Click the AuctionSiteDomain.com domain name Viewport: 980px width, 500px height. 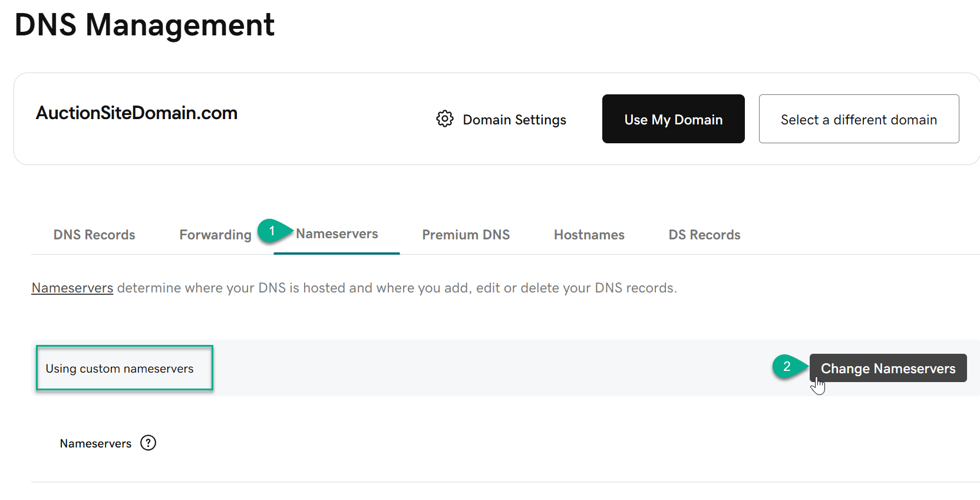pyautogui.click(x=137, y=113)
